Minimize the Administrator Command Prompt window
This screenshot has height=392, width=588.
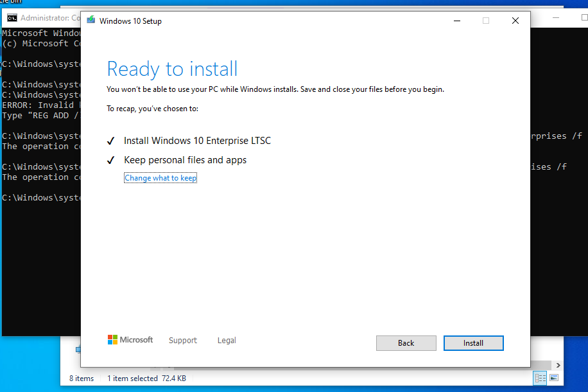556,17
